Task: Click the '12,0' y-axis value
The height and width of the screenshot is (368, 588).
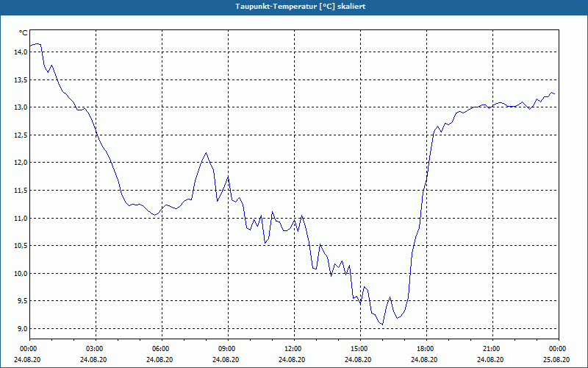Action: coord(21,163)
